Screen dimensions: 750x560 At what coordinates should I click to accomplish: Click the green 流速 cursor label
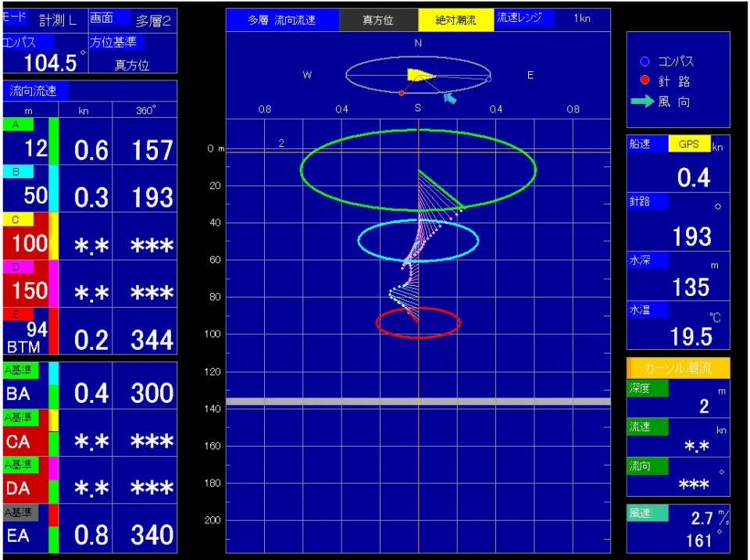(x=647, y=426)
